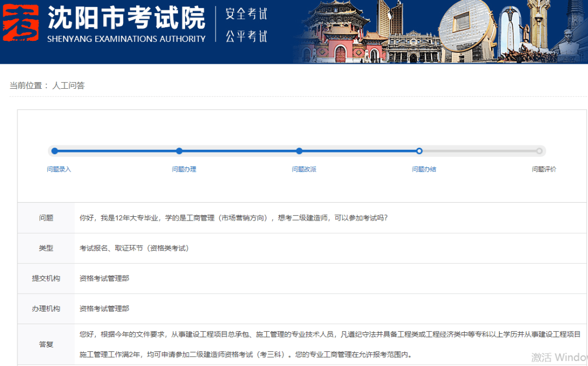Select the progress dot above 问题办理
Image resolution: width=588 pixels, height=366 pixels.
click(179, 151)
